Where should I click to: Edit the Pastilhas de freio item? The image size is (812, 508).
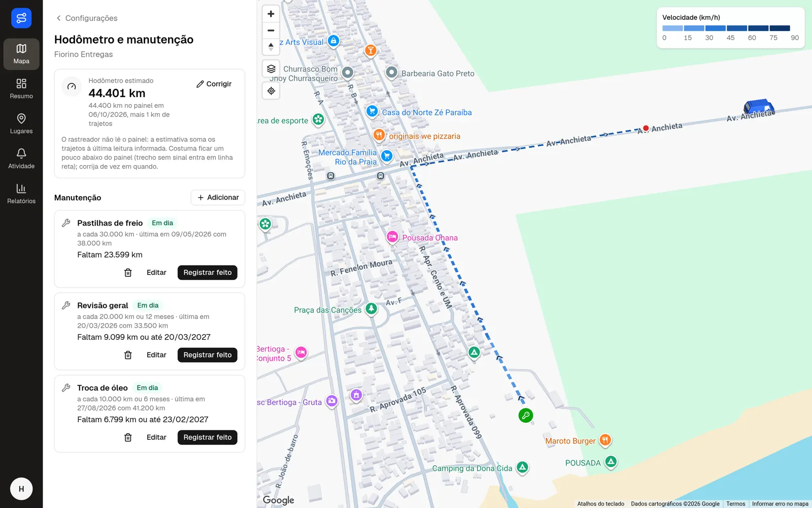coord(156,273)
